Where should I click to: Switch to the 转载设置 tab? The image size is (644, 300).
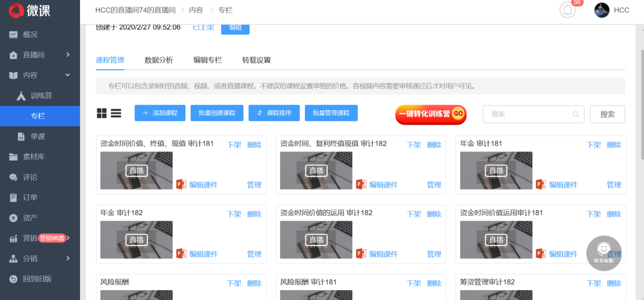tap(257, 60)
